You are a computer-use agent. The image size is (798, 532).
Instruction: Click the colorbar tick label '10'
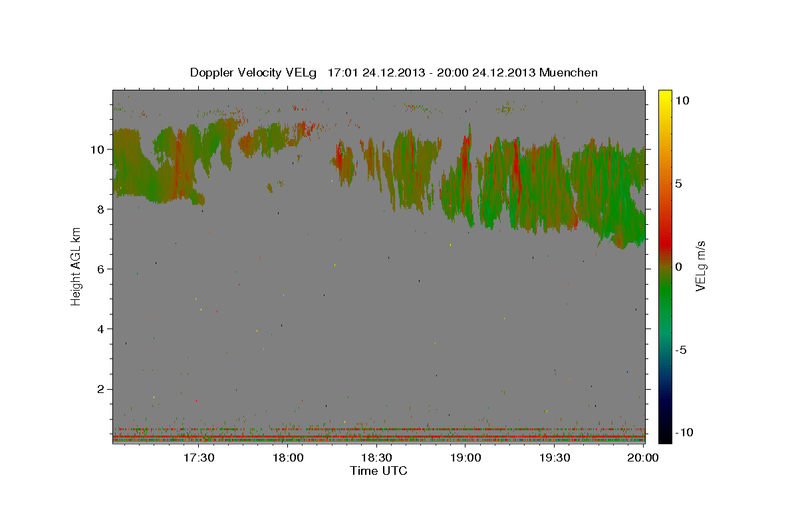click(682, 100)
